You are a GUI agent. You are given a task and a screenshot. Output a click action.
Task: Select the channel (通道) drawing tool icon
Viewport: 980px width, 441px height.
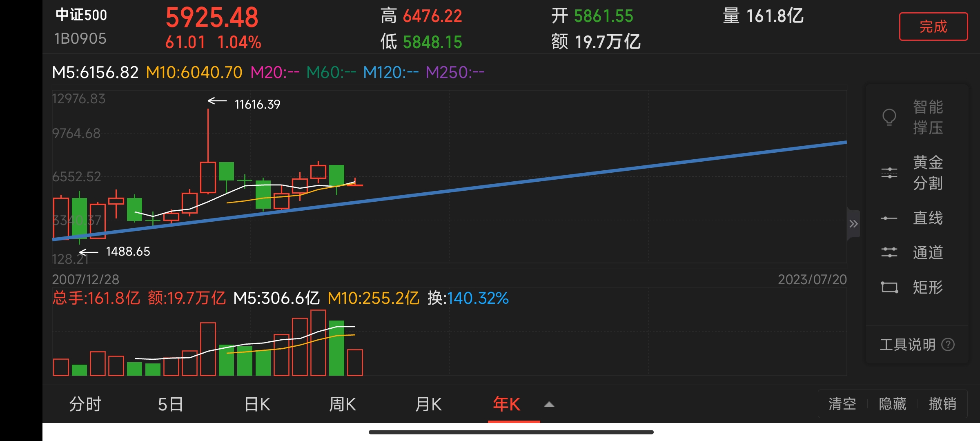(889, 252)
